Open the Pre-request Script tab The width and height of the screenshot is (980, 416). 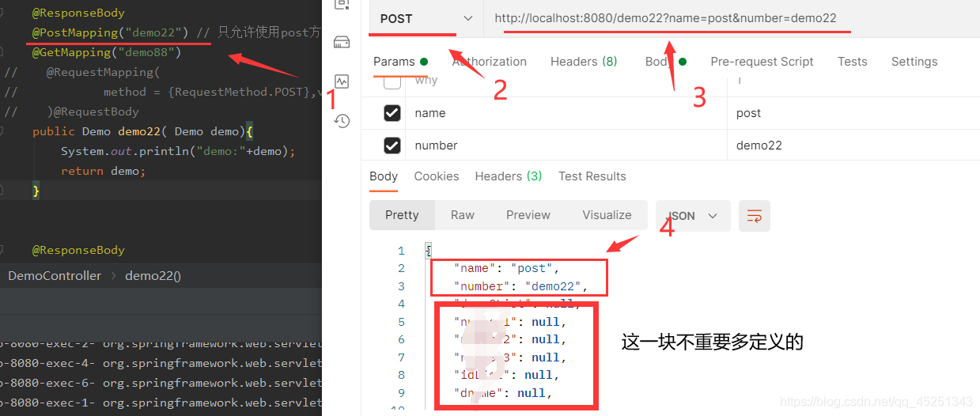pyautogui.click(x=762, y=62)
